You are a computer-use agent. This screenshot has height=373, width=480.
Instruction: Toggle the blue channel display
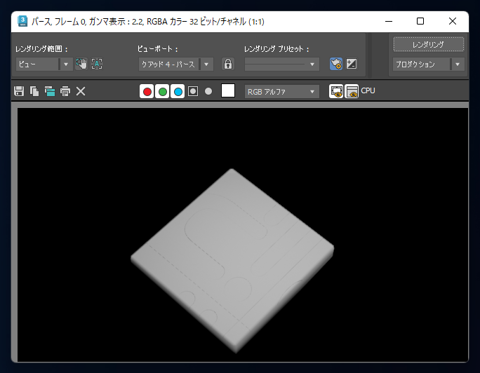click(x=178, y=91)
